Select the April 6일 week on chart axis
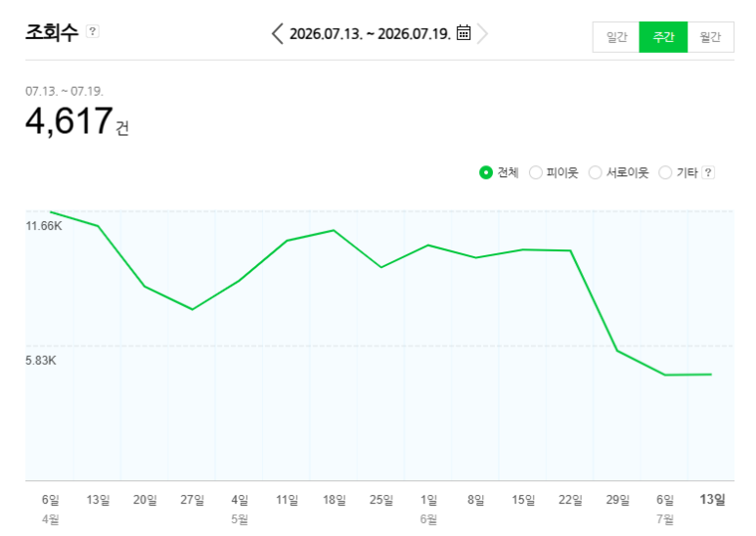The image size is (756, 536). pos(50,500)
